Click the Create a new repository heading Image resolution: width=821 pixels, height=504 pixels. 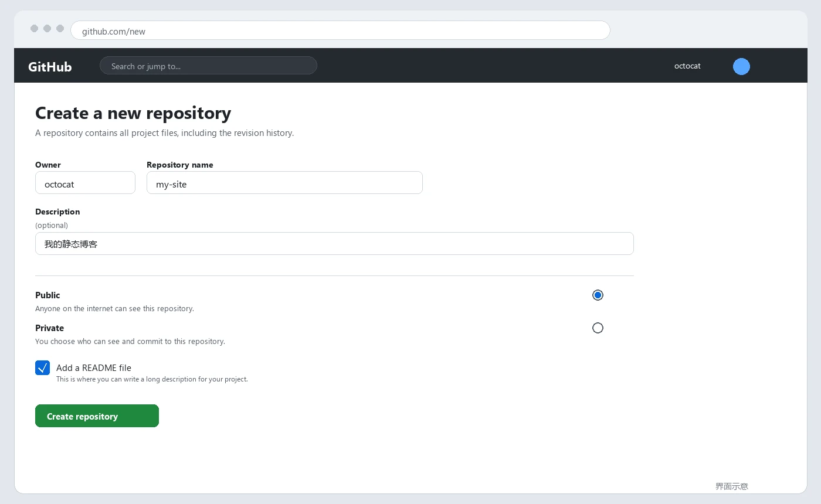tap(133, 113)
